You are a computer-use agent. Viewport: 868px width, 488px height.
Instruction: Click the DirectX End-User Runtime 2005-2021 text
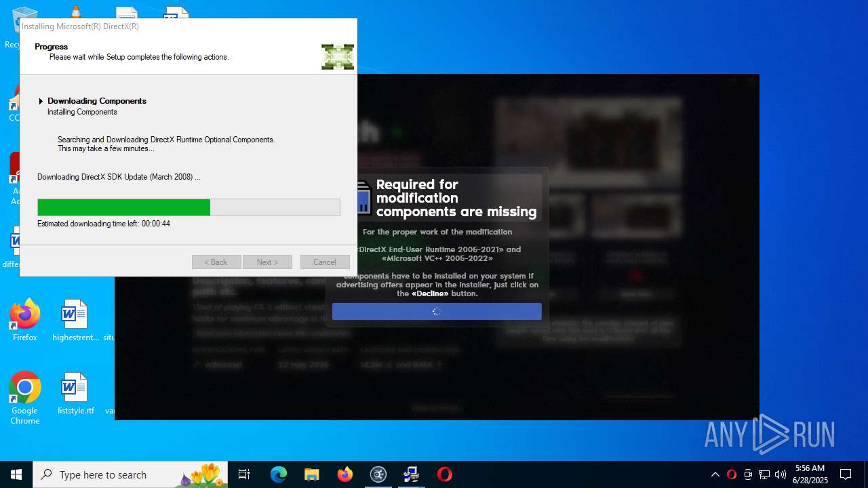431,249
